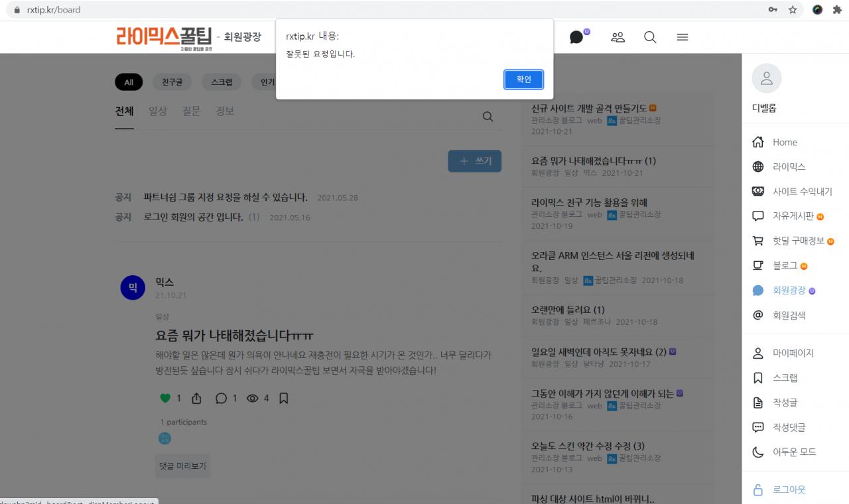The image size is (849, 504).
Task: Toggle 어두운 모드 dark mode
Action: (793, 452)
